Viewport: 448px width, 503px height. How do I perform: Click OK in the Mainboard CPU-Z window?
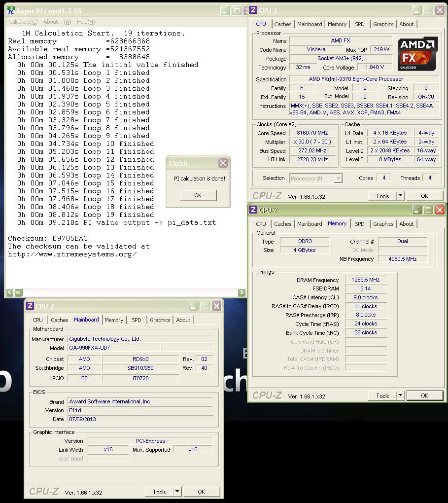click(201, 492)
